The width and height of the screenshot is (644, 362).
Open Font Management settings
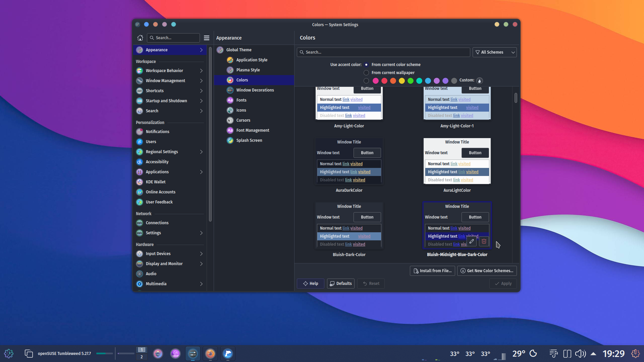coord(254,130)
